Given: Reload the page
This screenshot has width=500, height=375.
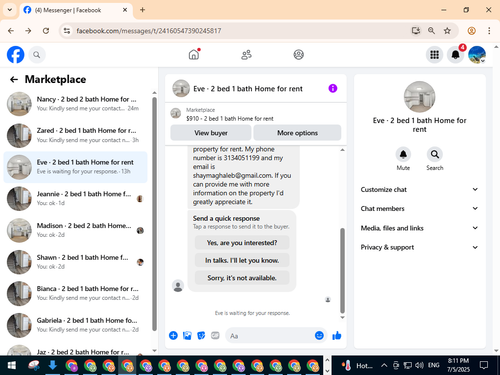Looking at the screenshot, I should click(x=46, y=31).
